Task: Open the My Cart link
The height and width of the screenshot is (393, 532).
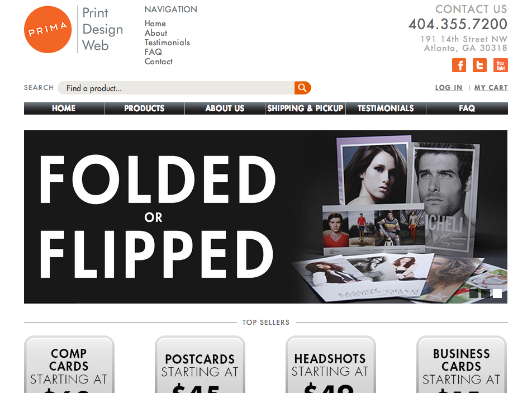Action: click(491, 88)
